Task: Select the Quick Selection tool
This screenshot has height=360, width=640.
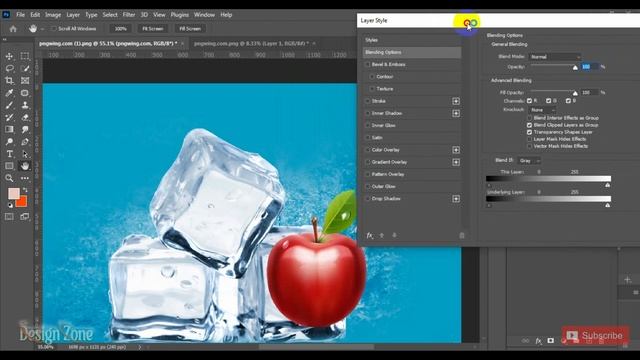Action: (25, 68)
